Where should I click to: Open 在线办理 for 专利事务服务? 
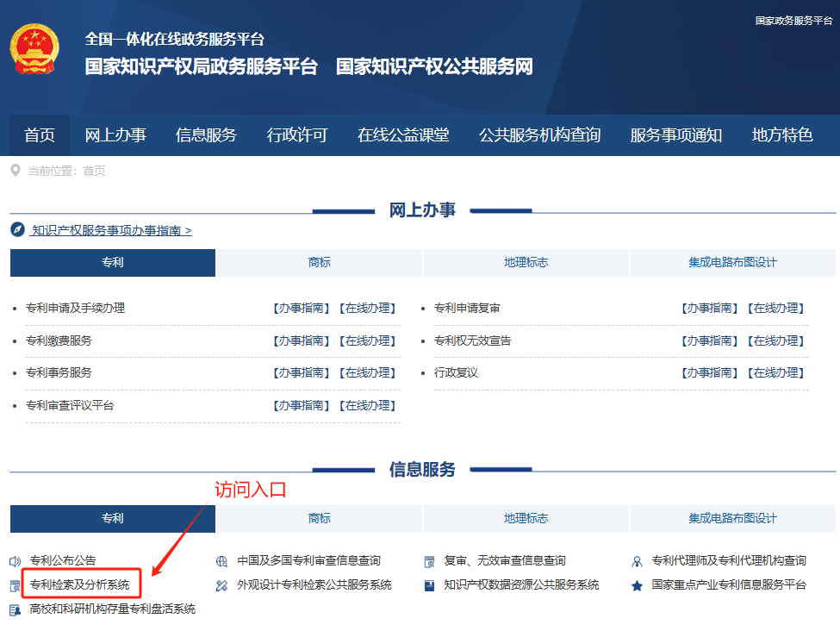(368, 372)
